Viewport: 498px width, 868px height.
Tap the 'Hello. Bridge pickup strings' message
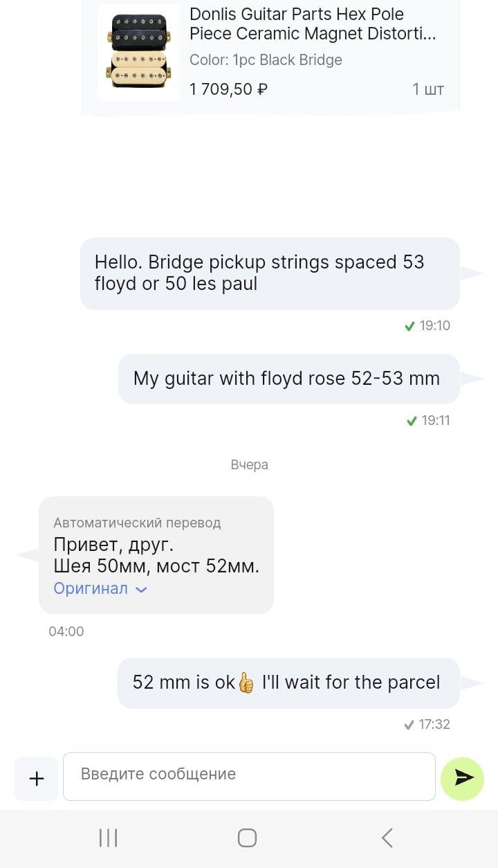(x=270, y=273)
